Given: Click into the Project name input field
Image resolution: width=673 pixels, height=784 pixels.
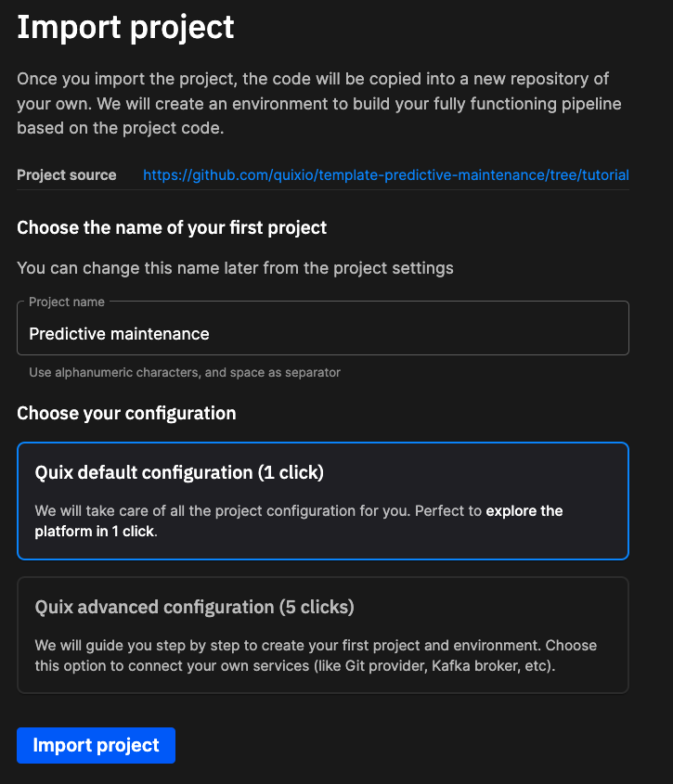Looking at the screenshot, I should click(x=323, y=328).
